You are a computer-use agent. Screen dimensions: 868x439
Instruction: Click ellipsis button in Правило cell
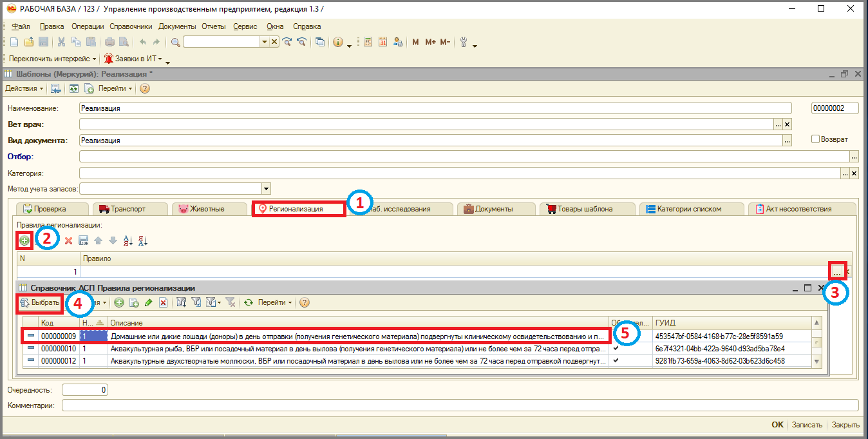click(x=836, y=271)
